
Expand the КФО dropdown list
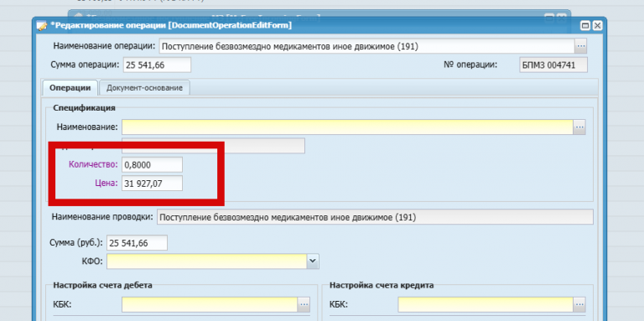pos(313,261)
